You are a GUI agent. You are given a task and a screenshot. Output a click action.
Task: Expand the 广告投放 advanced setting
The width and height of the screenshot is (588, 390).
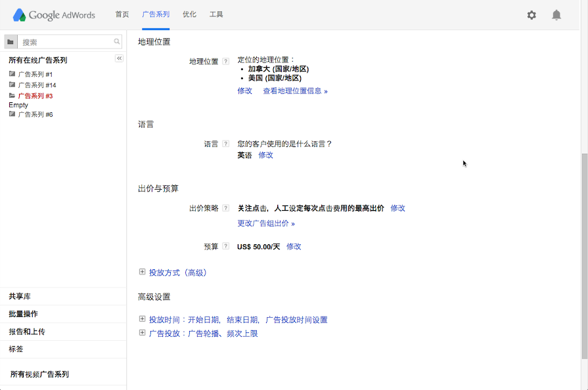(142, 334)
